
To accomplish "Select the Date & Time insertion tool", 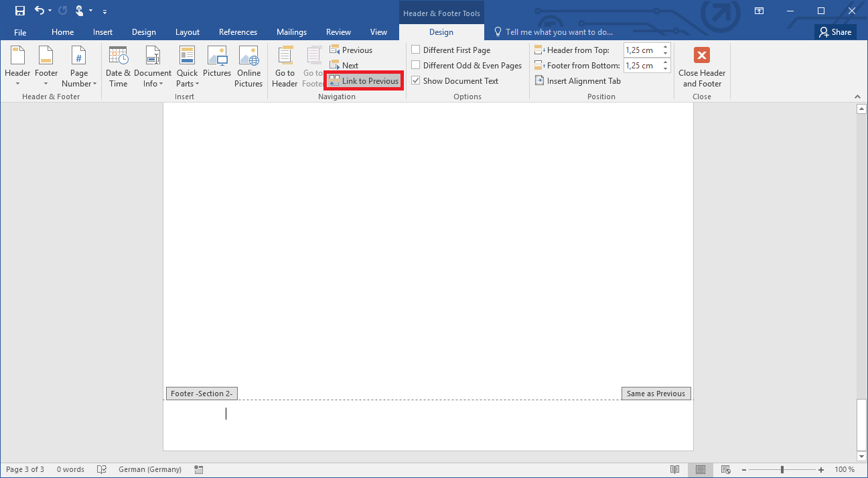I will coord(118,66).
